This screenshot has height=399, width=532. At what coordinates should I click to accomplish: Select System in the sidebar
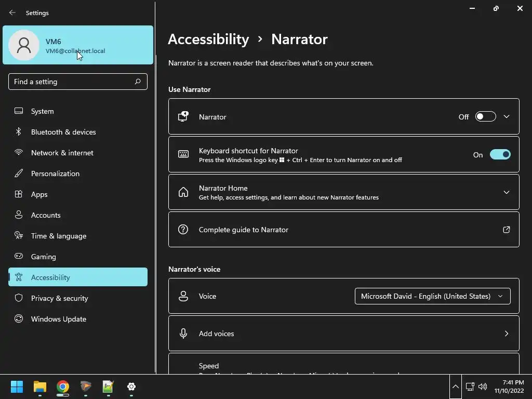78,111
